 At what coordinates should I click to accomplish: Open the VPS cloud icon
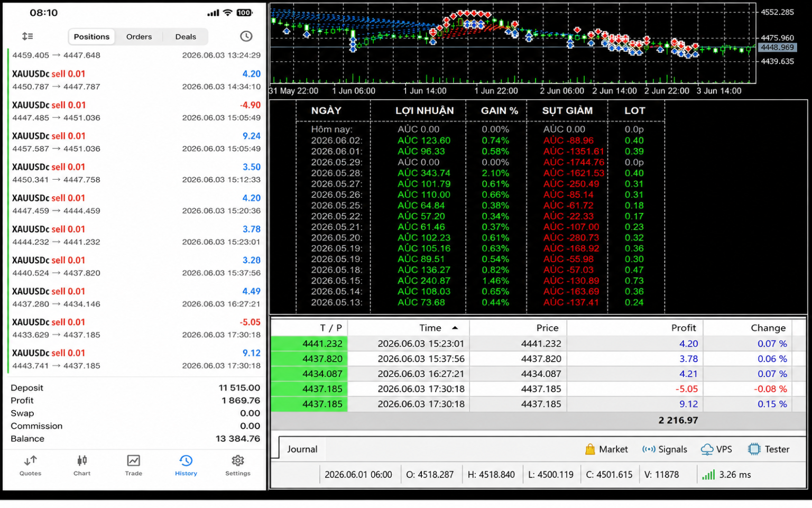(x=707, y=449)
